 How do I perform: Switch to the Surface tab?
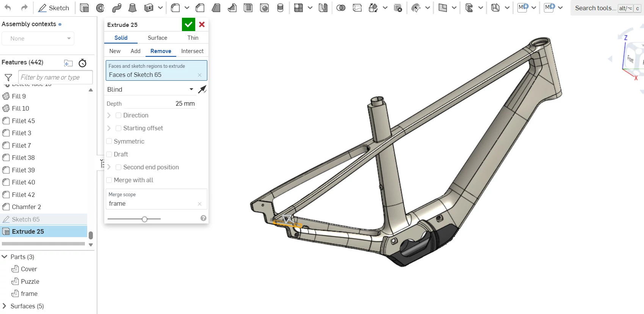coord(157,38)
